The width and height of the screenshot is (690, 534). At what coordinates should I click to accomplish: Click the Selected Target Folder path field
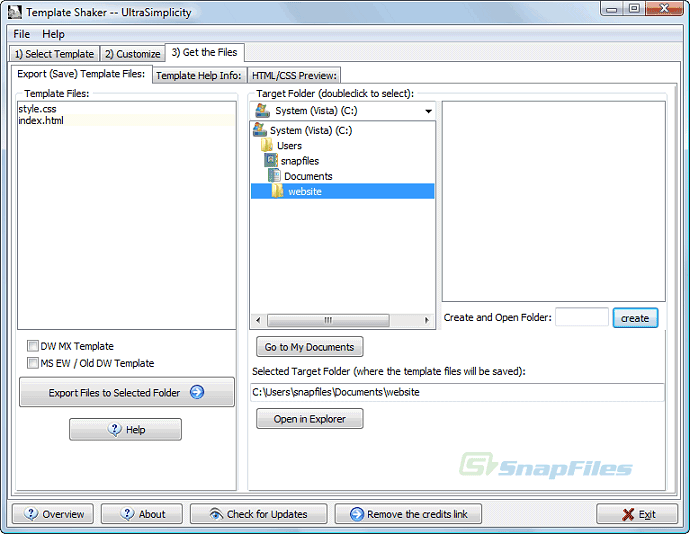(x=457, y=392)
